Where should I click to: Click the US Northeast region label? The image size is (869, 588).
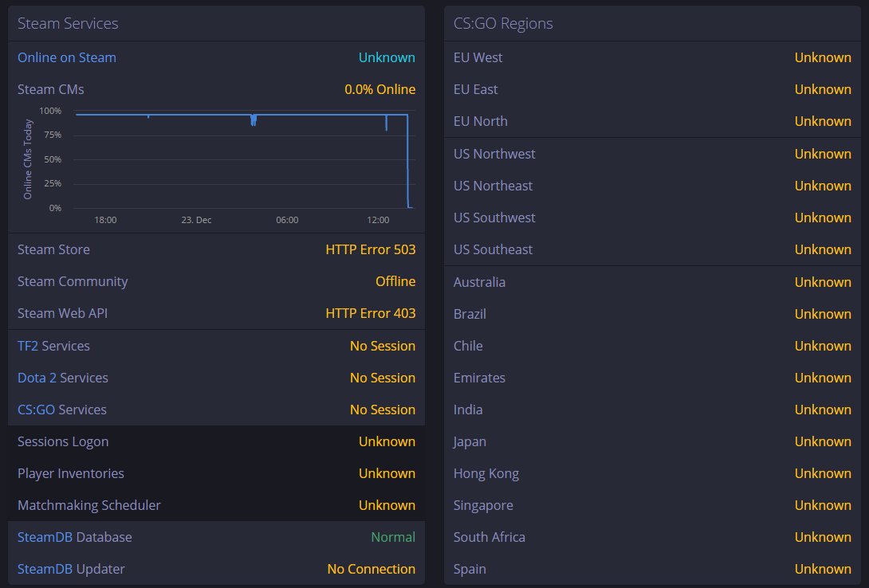(493, 186)
